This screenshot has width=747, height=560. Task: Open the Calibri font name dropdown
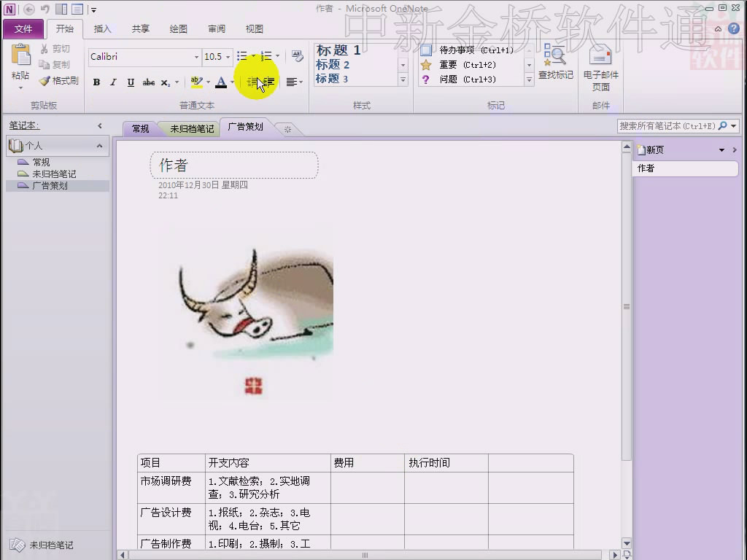coord(196,57)
